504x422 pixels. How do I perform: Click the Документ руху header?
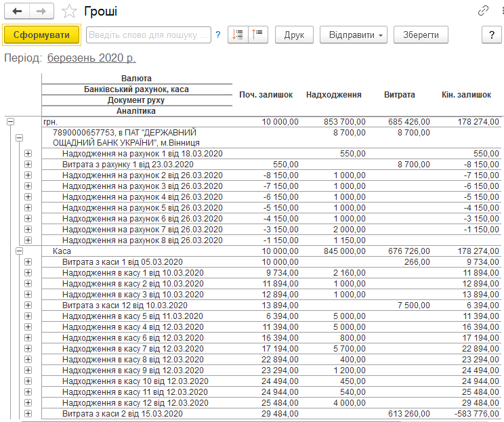coord(136,100)
